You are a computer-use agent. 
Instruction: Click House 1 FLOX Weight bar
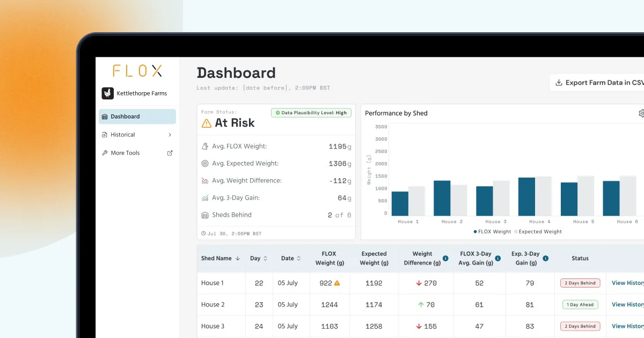[400, 203]
